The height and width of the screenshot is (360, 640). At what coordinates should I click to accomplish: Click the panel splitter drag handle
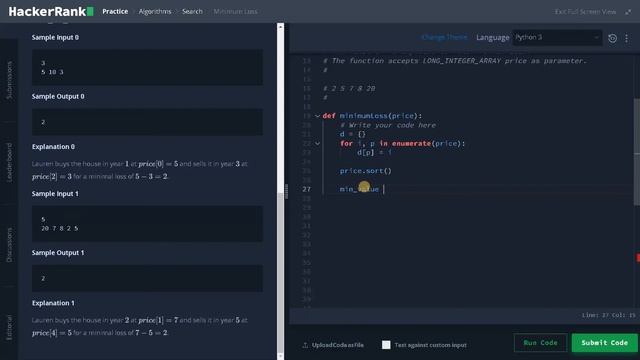click(x=287, y=191)
